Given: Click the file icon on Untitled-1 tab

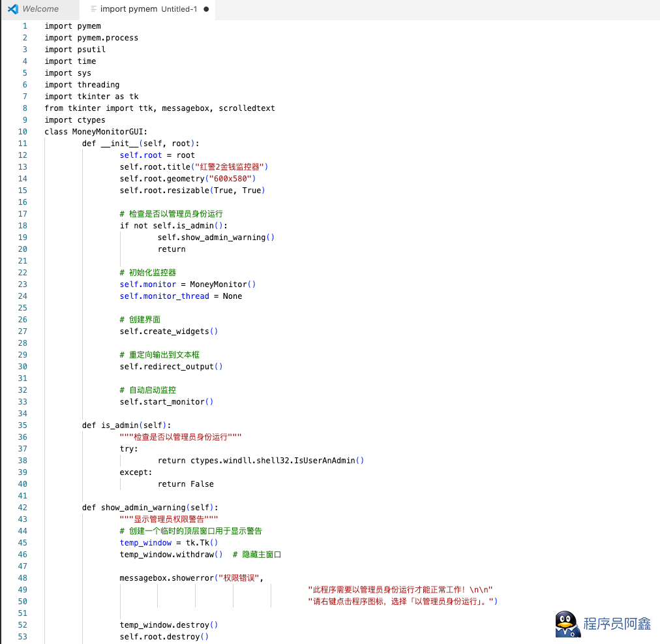Looking at the screenshot, I should pyautogui.click(x=94, y=9).
